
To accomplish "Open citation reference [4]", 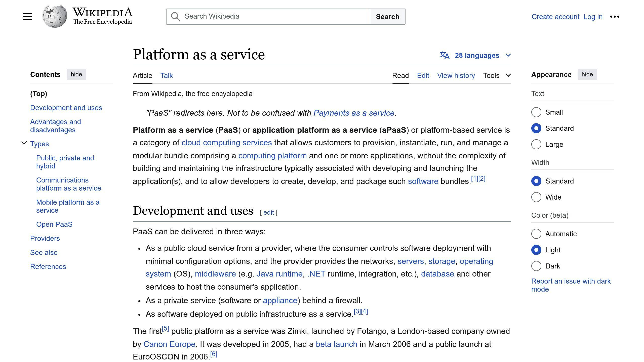I will point(365,311).
